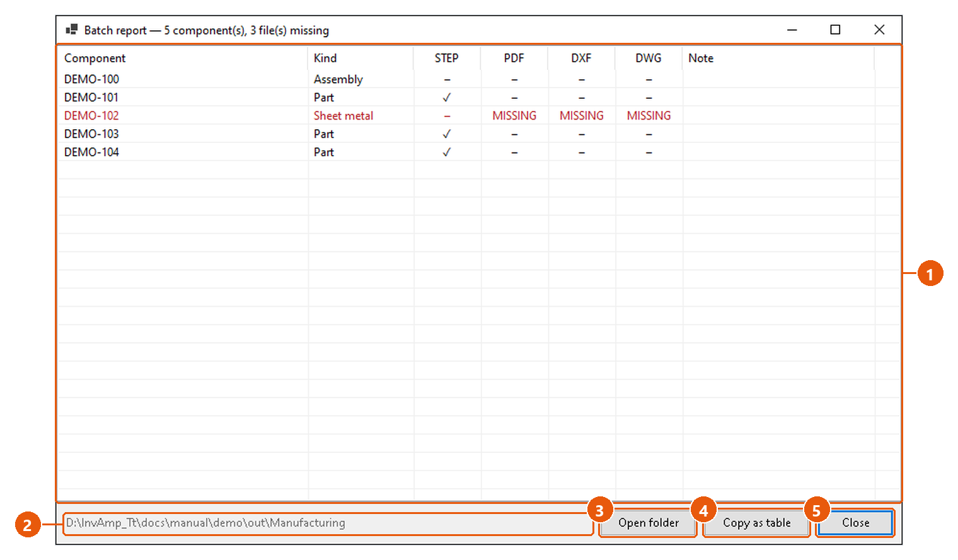Click the PDF column header
Screen dimensions: 958x560
(x=514, y=58)
